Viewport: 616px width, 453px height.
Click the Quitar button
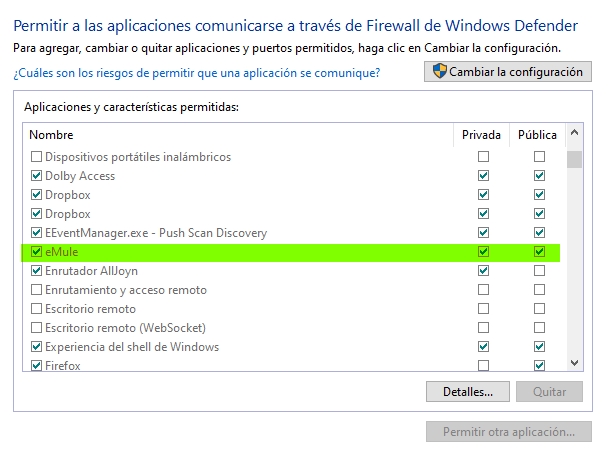point(549,392)
